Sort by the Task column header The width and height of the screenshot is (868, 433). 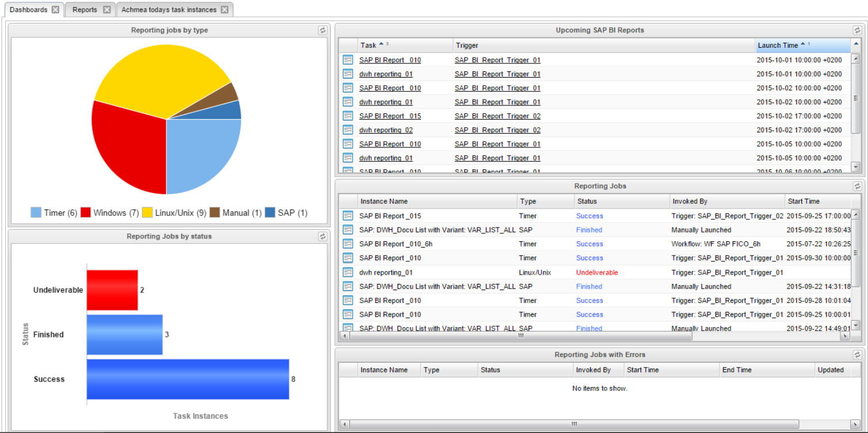click(368, 45)
